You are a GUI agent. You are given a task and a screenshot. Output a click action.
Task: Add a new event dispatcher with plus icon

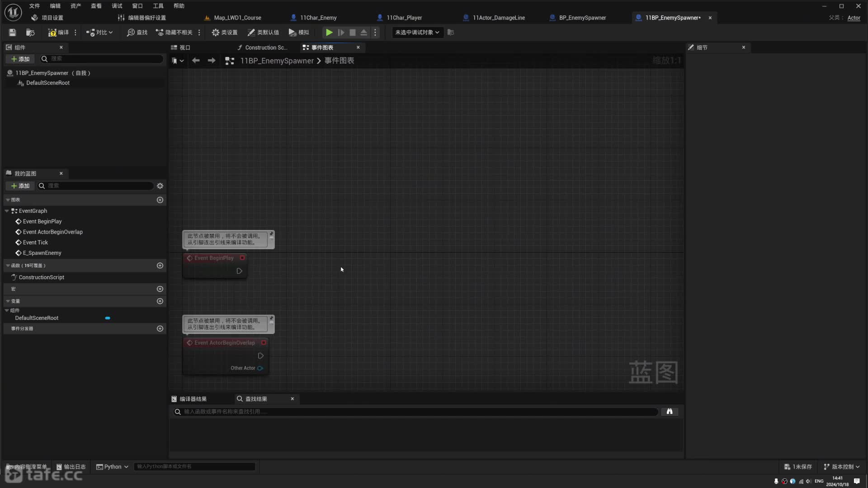click(160, 329)
